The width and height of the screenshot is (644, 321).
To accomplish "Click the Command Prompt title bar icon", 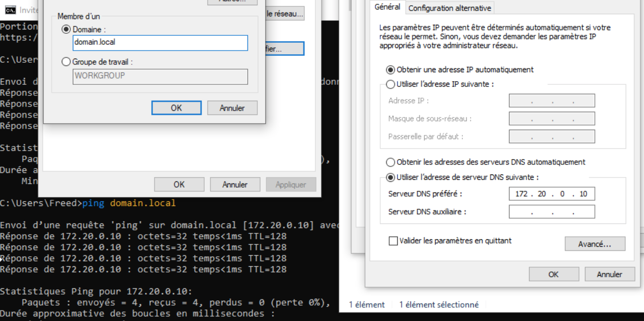I will [9, 10].
